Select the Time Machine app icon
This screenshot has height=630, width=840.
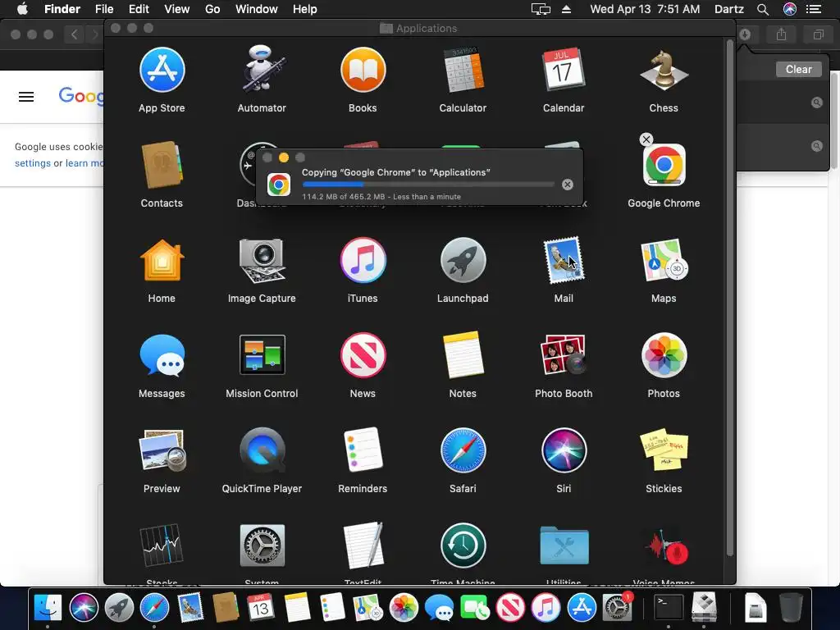tap(463, 546)
